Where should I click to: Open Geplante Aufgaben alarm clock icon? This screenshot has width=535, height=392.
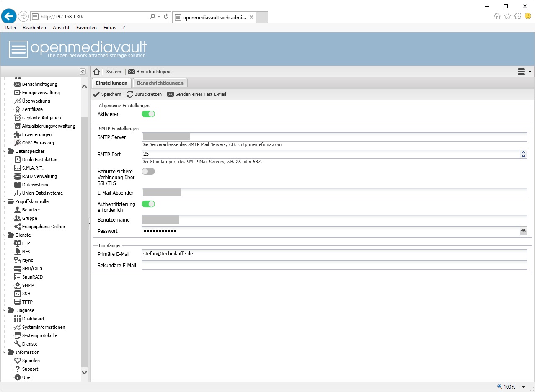(x=18, y=118)
